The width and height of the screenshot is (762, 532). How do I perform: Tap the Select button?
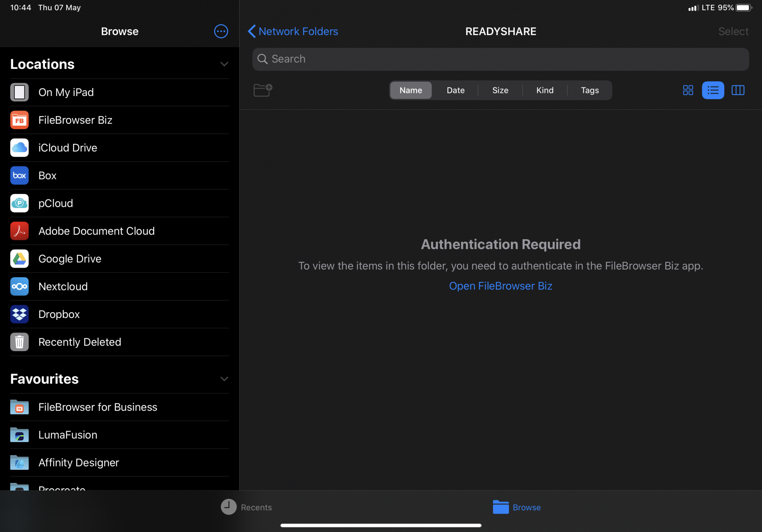pyautogui.click(x=733, y=31)
